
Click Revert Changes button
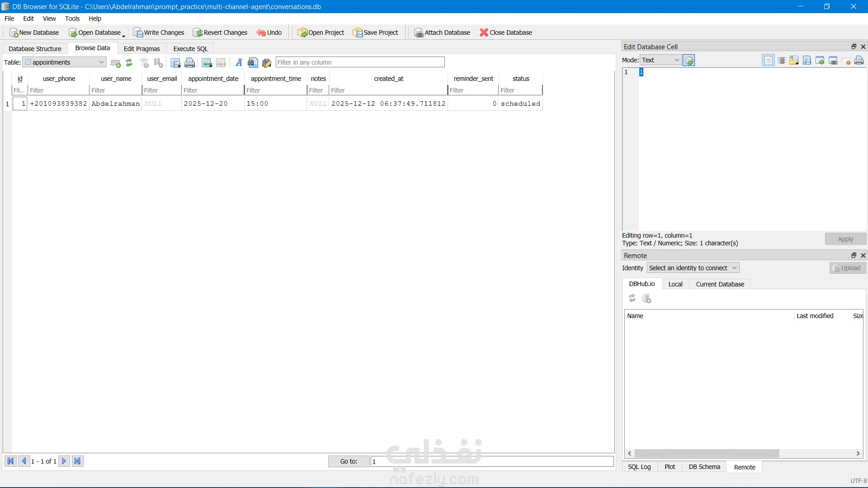pos(220,33)
